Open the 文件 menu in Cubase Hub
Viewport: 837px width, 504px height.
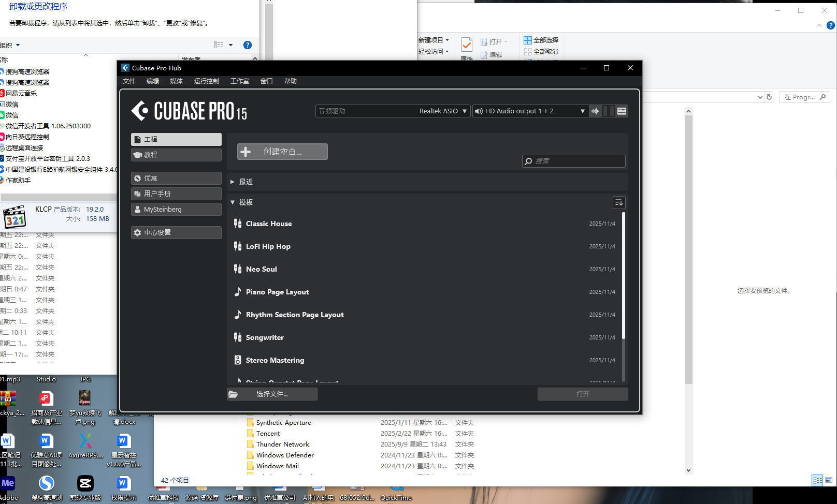click(129, 81)
